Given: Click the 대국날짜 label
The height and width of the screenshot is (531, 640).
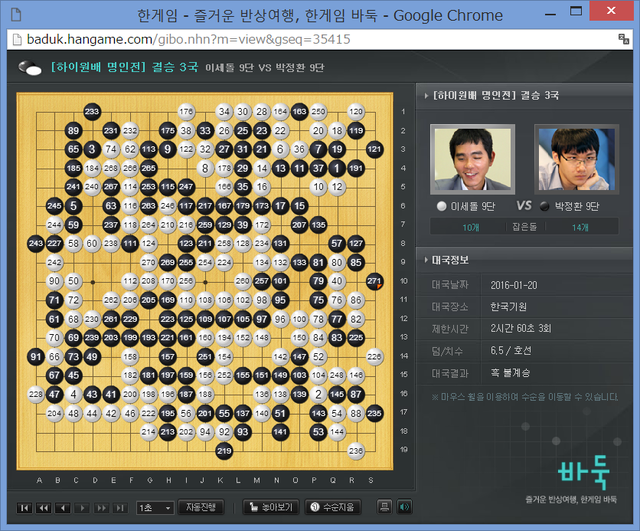Looking at the screenshot, I should [x=450, y=285].
